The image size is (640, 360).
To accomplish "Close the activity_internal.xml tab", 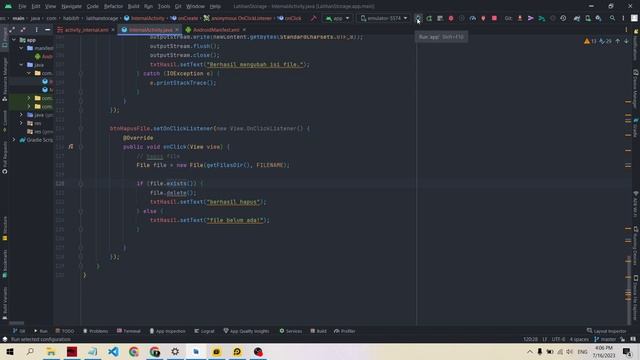I will 113,30.
